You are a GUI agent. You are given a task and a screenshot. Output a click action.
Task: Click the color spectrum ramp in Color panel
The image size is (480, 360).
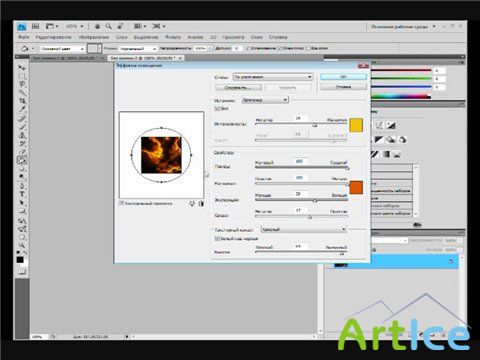point(401,97)
